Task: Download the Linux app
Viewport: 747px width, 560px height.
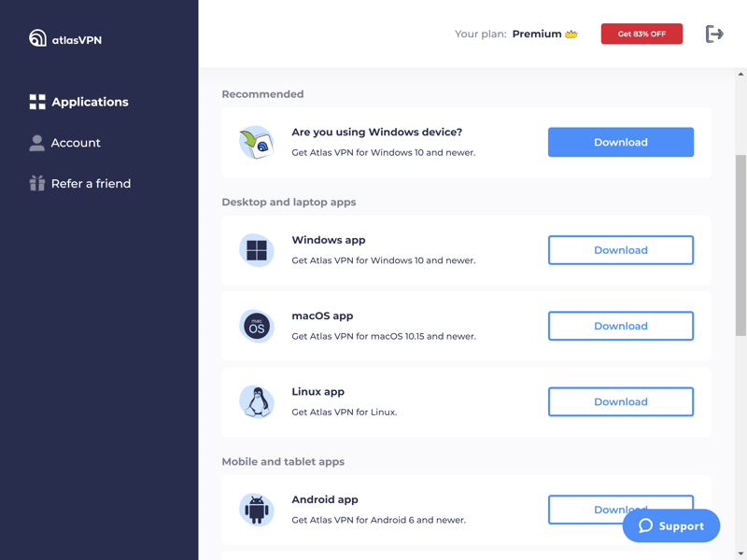Action: 620,401
